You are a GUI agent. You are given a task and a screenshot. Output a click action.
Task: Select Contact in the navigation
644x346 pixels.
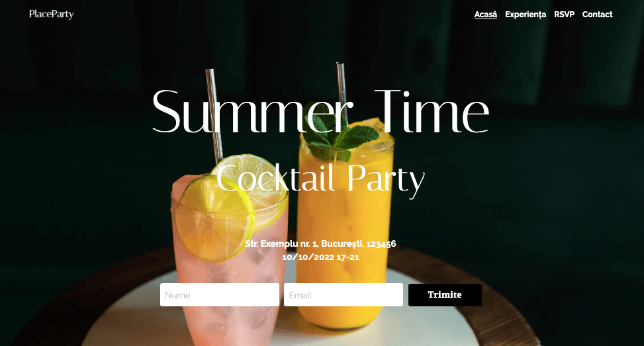pos(597,15)
